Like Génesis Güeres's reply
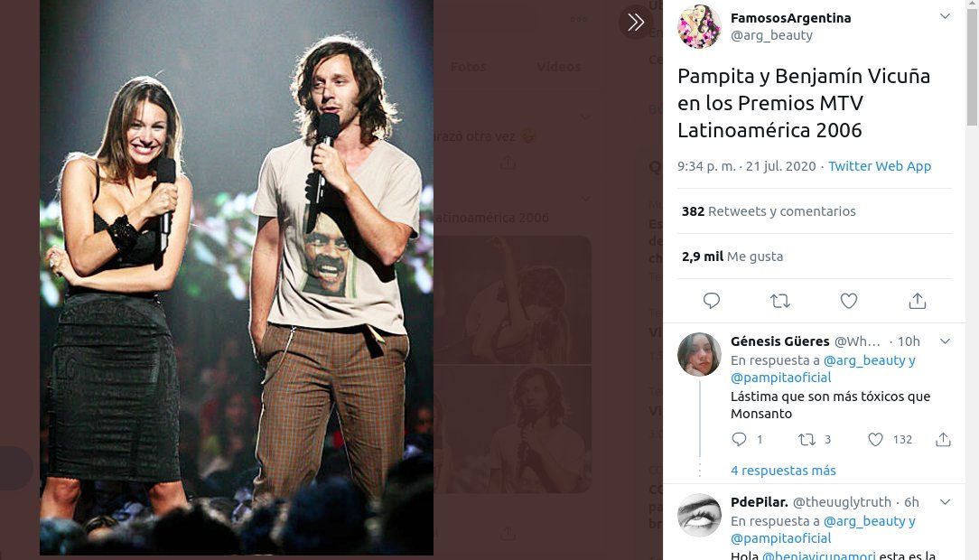 coord(874,439)
